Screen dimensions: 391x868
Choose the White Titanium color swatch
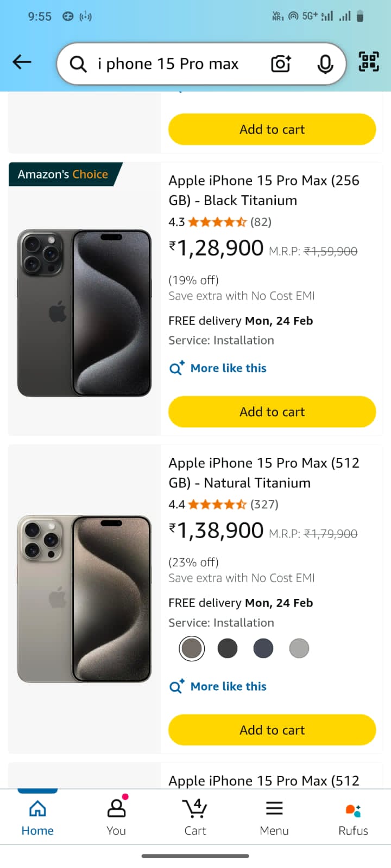click(x=299, y=648)
